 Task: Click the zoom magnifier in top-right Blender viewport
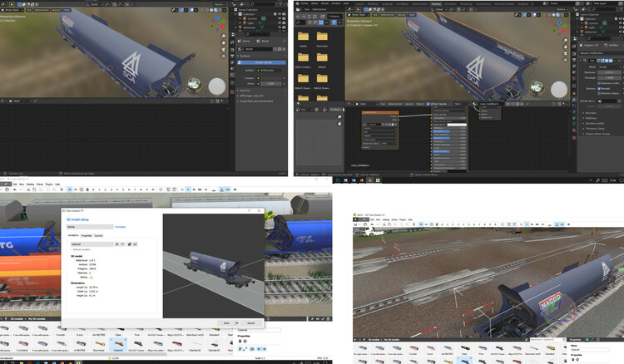coord(566,40)
